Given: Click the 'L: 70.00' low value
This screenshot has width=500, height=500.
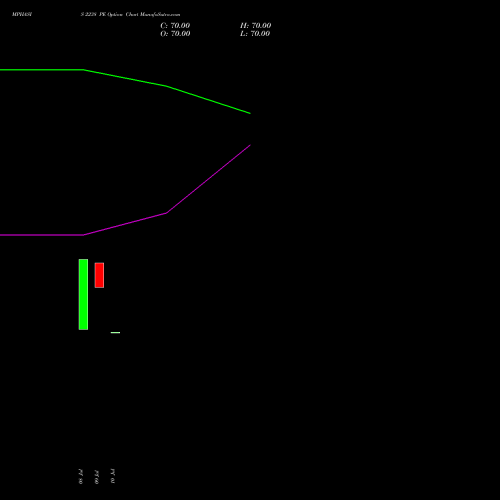Looking at the screenshot, I should pyautogui.click(x=255, y=33).
